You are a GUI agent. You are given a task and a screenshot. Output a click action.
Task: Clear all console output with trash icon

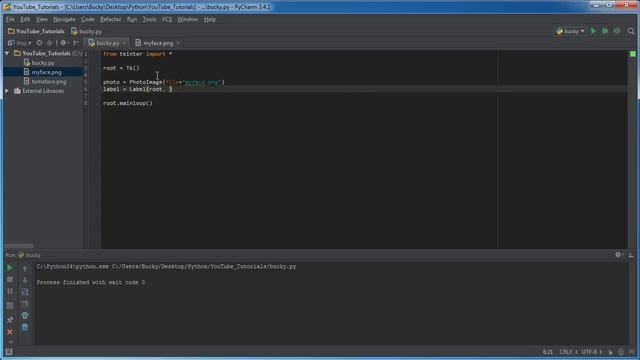coord(25,327)
